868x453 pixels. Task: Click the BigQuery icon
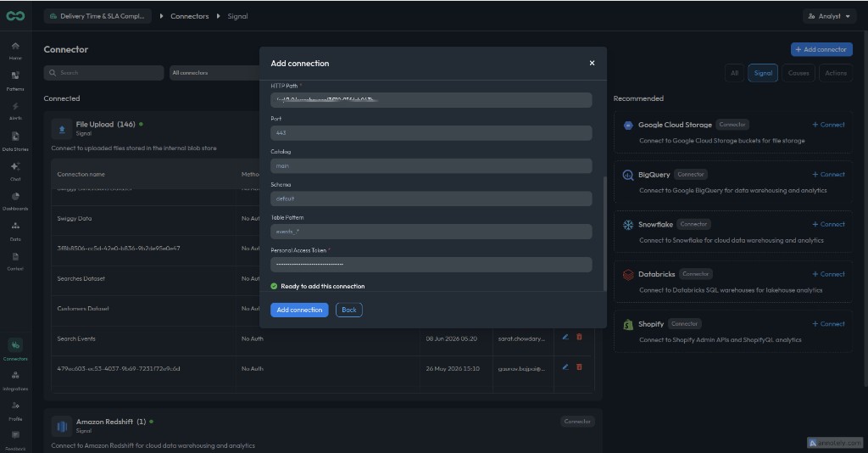point(628,176)
